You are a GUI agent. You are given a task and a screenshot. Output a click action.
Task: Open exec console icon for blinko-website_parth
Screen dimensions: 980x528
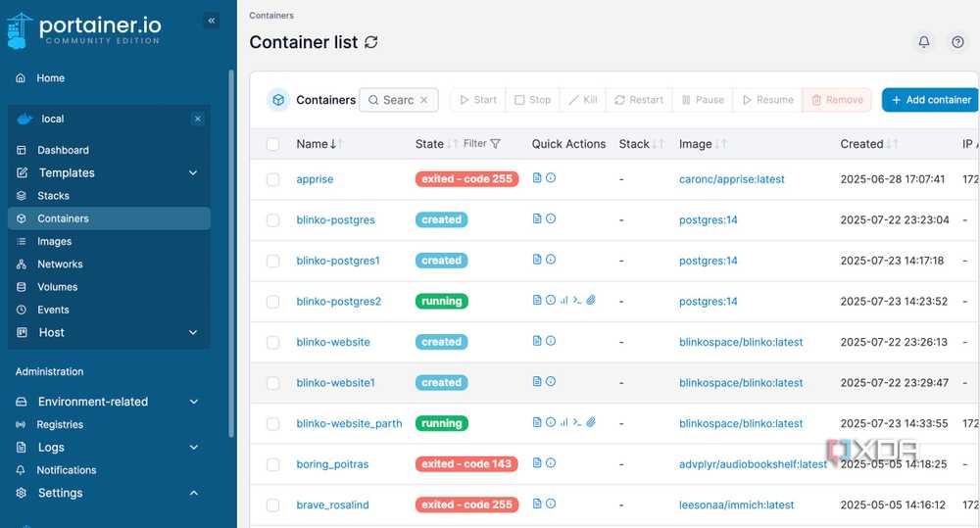[x=577, y=422]
